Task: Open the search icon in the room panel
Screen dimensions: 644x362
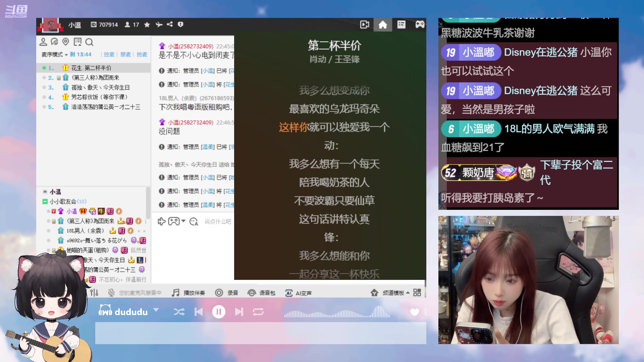Action: 89,42
